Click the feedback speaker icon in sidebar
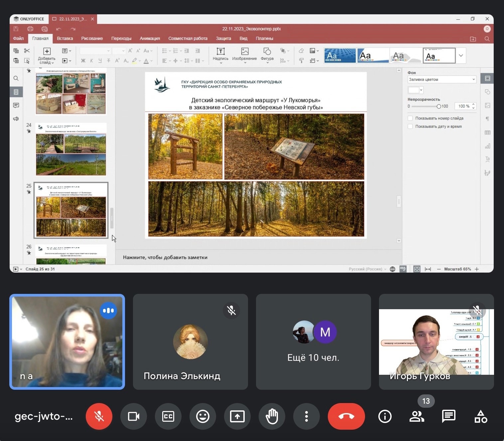504x441 pixels. [x=16, y=119]
